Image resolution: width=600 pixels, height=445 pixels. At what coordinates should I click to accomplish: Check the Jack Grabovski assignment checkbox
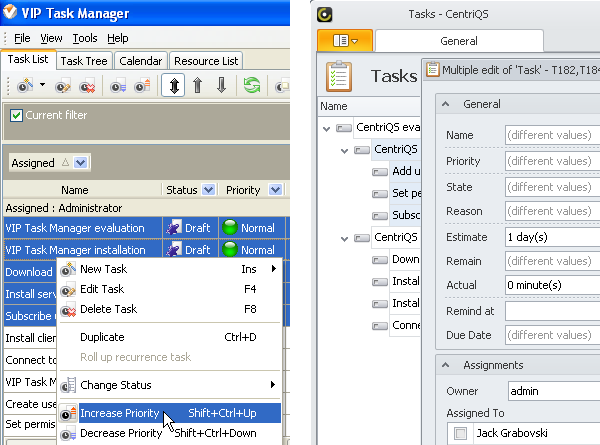tap(459, 433)
